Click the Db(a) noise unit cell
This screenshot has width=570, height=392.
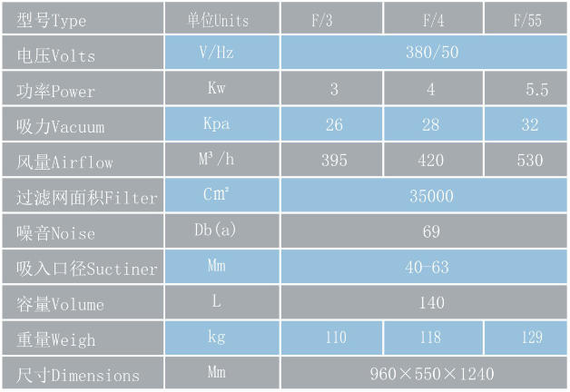pyautogui.click(x=217, y=230)
